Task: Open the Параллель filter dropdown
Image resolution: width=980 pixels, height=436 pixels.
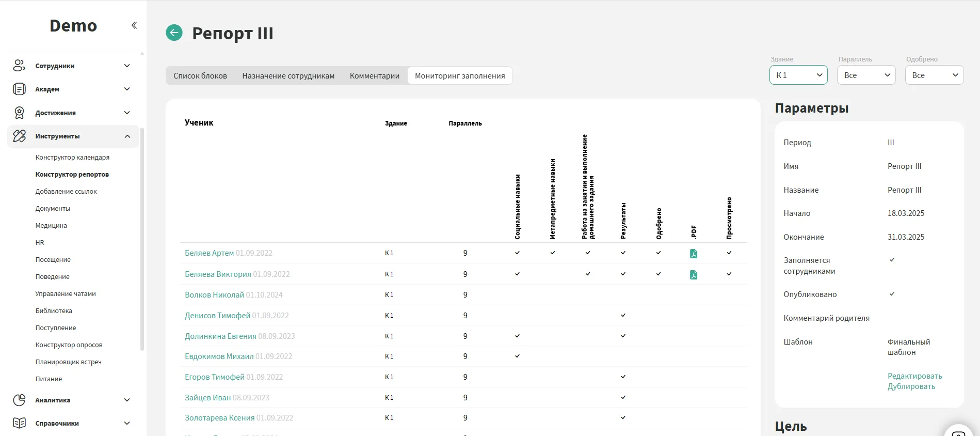Action: coord(866,75)
